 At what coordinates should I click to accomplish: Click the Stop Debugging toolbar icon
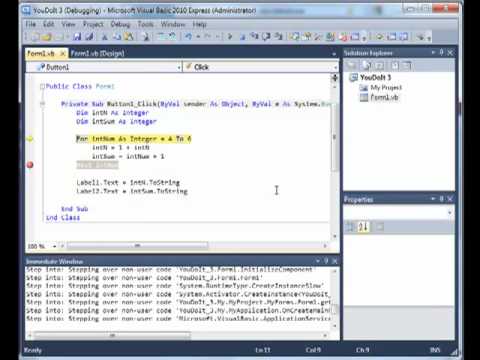pyautogui.click(x=242, y=37)
